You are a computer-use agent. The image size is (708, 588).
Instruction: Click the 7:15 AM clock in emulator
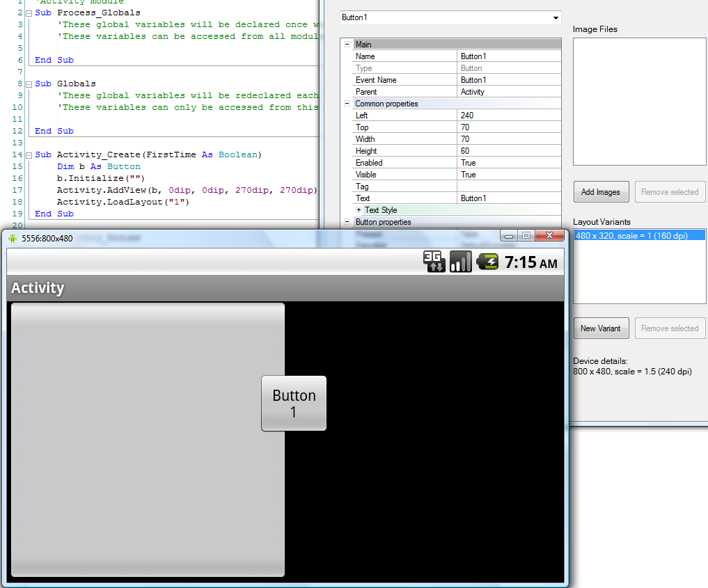531,262
